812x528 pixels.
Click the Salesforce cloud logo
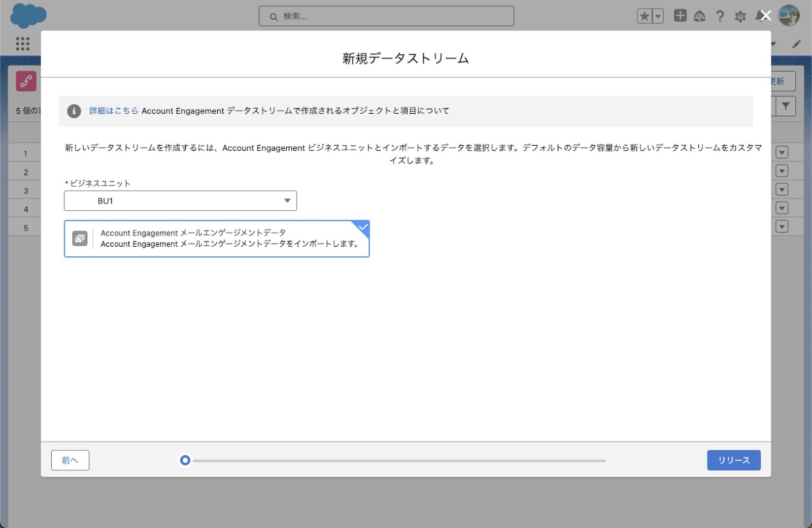click(x=28, y=15)
